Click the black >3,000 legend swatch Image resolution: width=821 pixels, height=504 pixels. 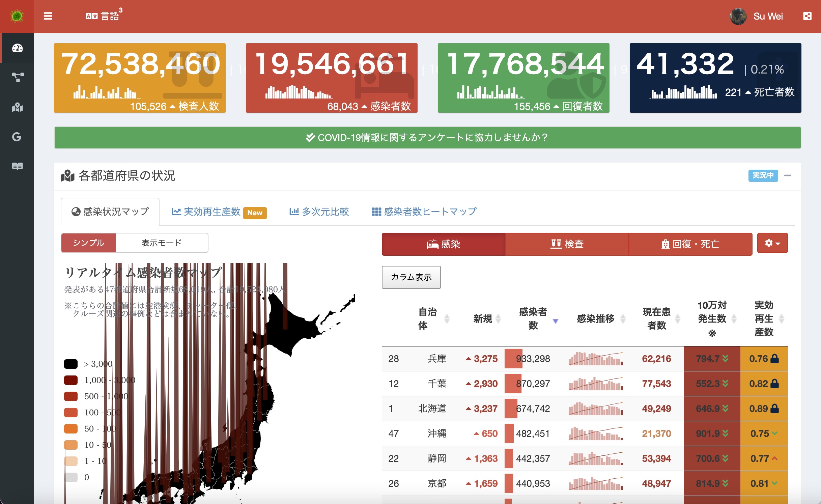(71, 364)
